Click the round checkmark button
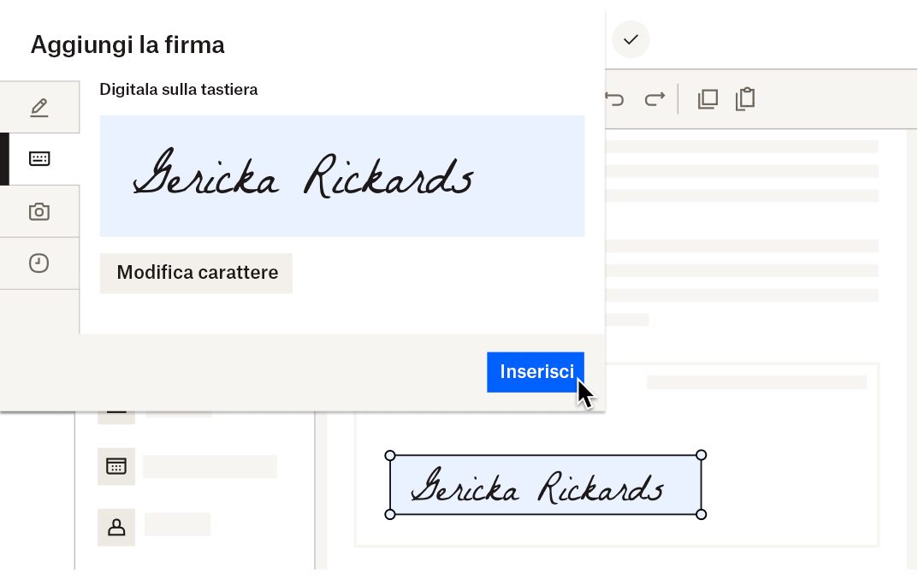This screenshot has height=579, width=924. [631, 39]
